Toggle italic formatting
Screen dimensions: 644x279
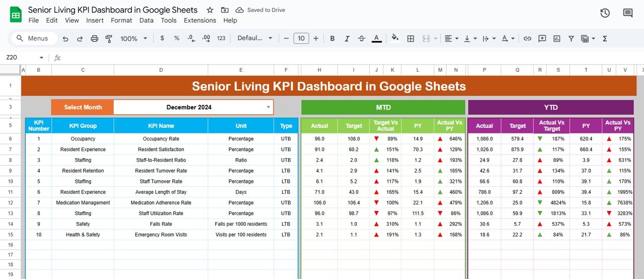click(347, 39)
